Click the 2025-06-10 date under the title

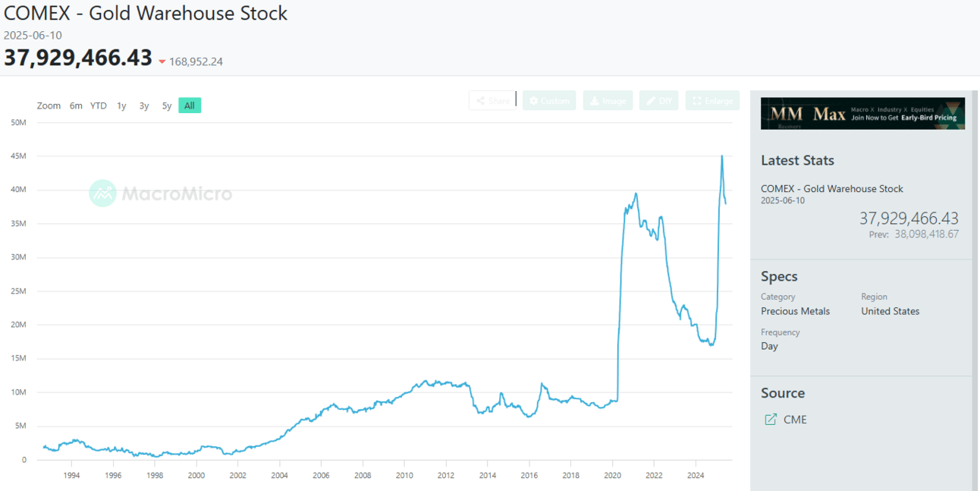pos(33,35)
